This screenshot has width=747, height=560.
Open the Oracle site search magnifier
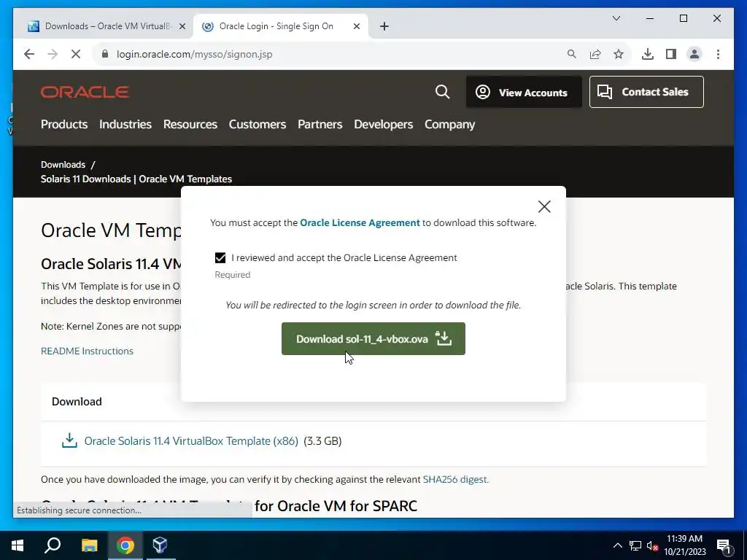pyautogui.click(x=442, y=92)
